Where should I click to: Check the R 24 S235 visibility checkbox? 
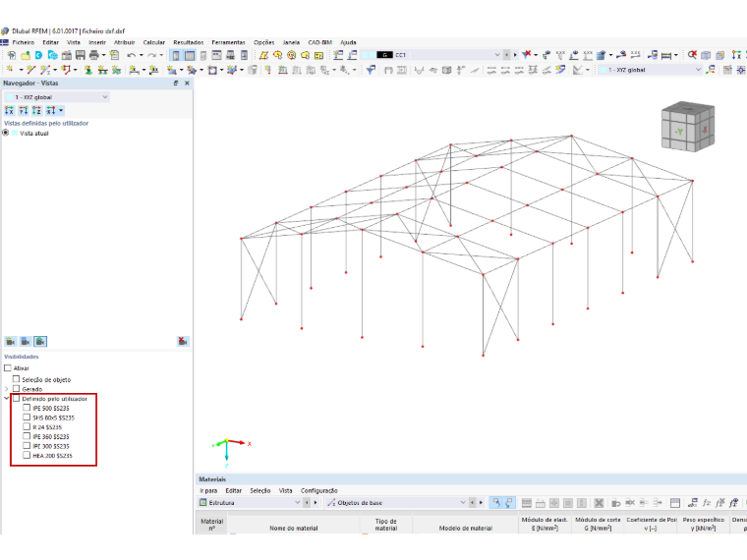pyautogui.click(x=27, y=426)
